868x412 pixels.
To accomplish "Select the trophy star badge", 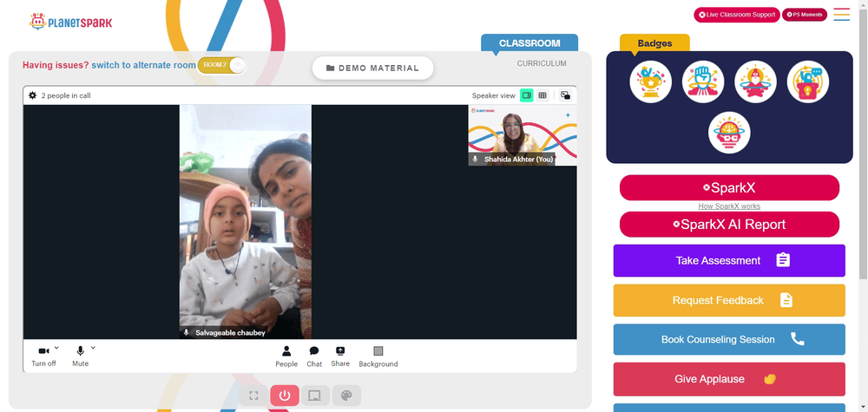I will click(650, 82).
